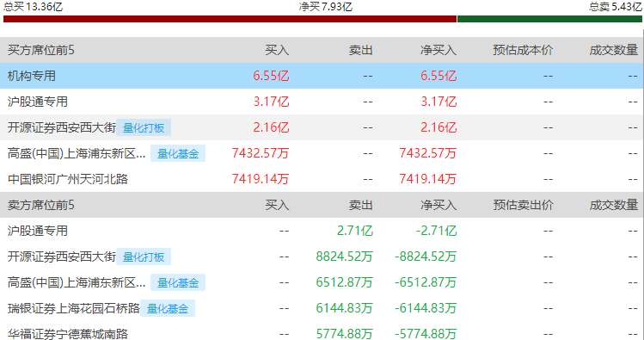Click the -2.71亿 net value of 沪股通专用
The image size is (644, 340).
pyautogui.click(x=436, y=231)
